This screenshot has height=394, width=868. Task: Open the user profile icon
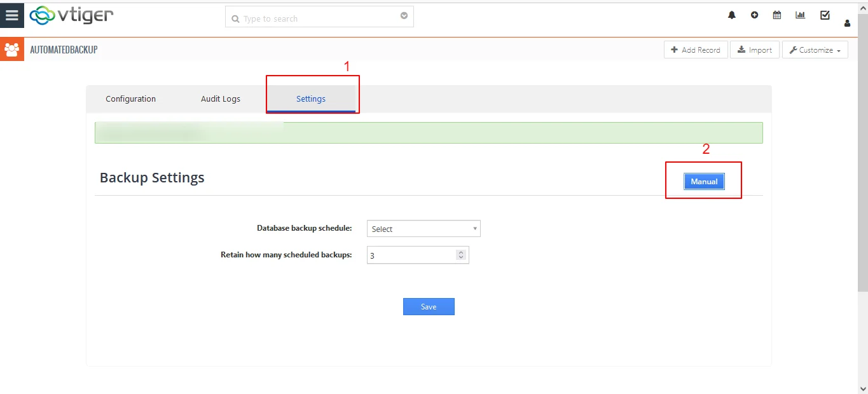(847, 24)
